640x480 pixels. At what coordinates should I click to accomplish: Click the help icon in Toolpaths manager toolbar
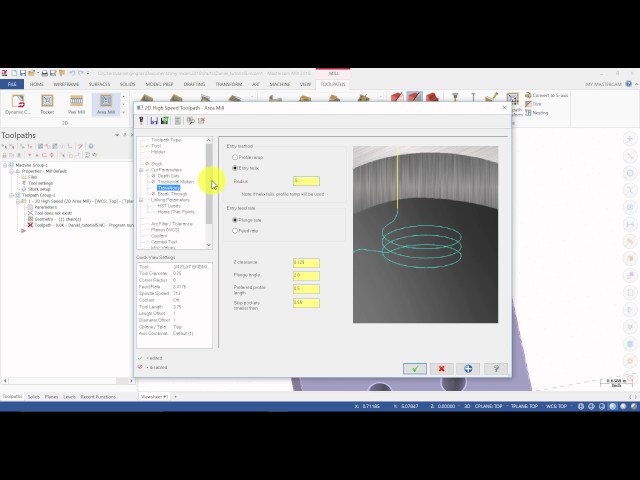tap(91, 146)
